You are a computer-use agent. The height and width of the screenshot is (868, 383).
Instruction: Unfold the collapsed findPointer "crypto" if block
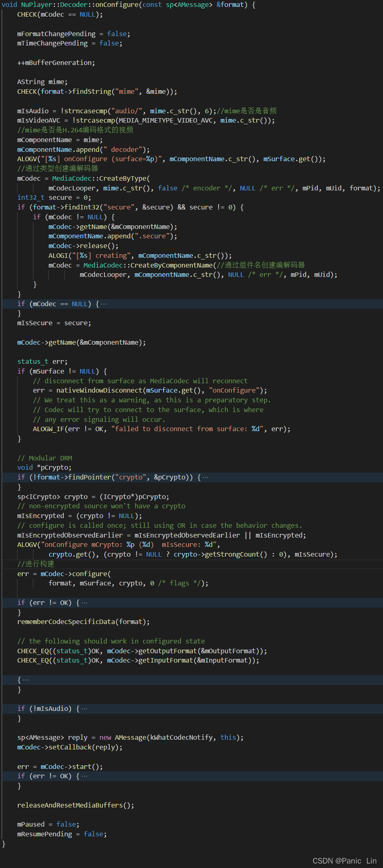[205, 477]
